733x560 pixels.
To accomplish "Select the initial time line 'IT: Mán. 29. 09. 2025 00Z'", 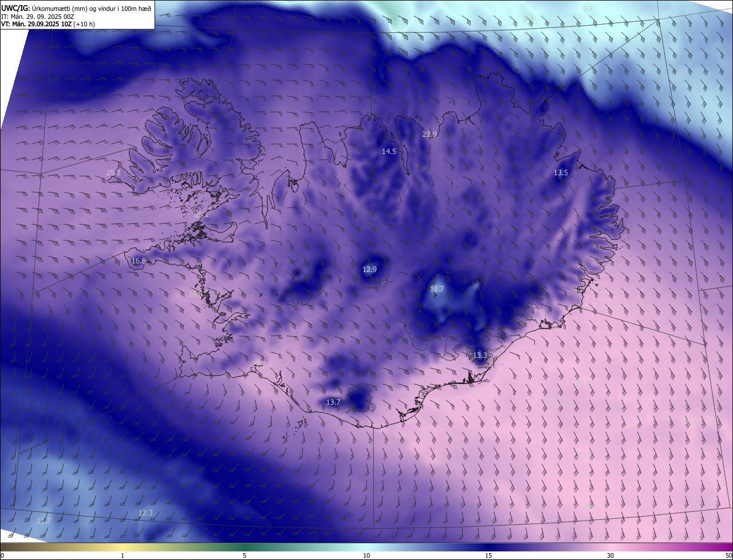I will tap(38, 17).
